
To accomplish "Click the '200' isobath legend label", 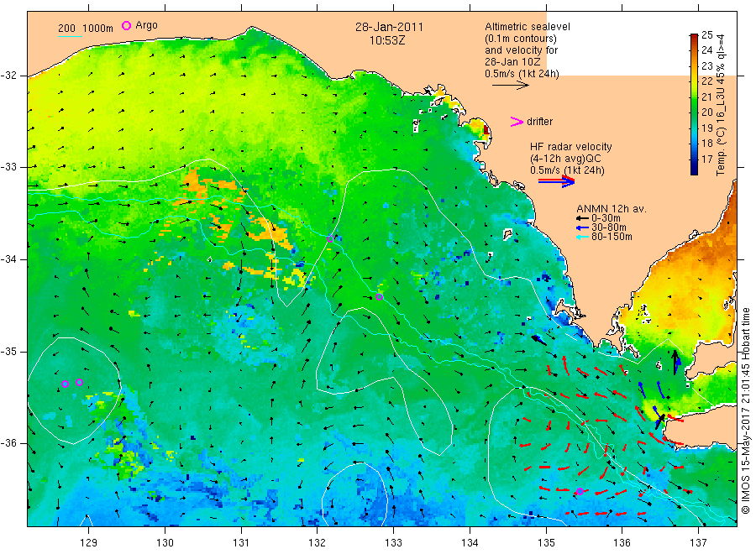I will [x=67, y=29].
